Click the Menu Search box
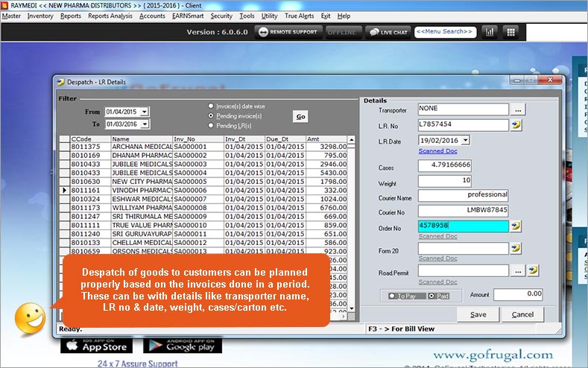This screenshot has height=368, width=588. point(445,32)
